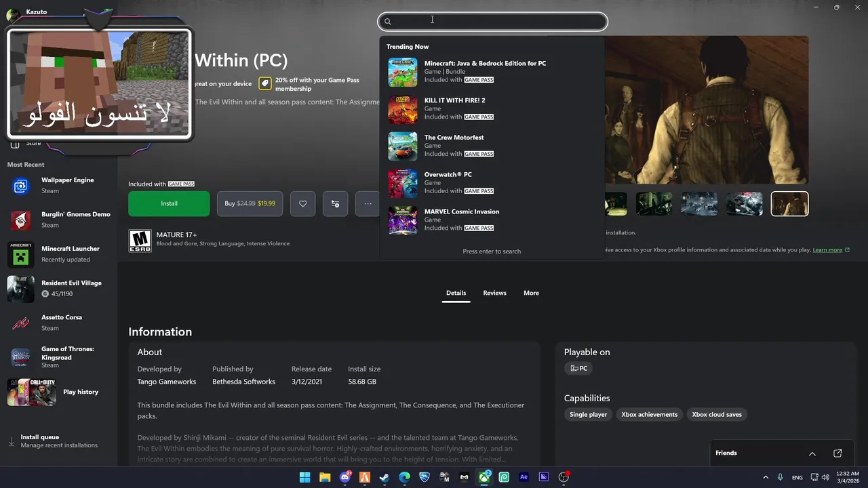Viewport: 868px width, 488px height.
Task: Open the More tab
Action: point(531,293)
